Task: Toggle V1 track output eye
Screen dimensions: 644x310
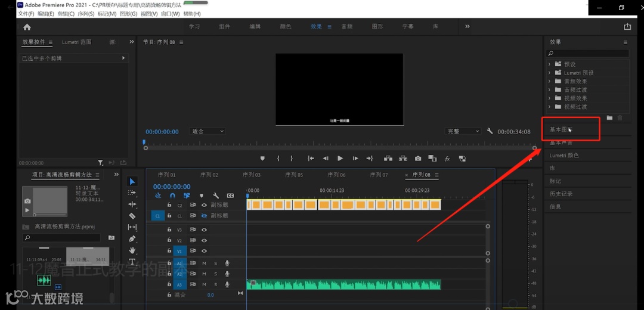Action: click(x=204, y=251)
